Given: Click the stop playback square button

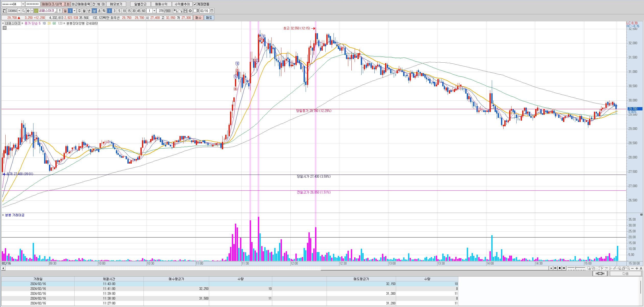Looking at the screenshot, I should coord(560,268).
